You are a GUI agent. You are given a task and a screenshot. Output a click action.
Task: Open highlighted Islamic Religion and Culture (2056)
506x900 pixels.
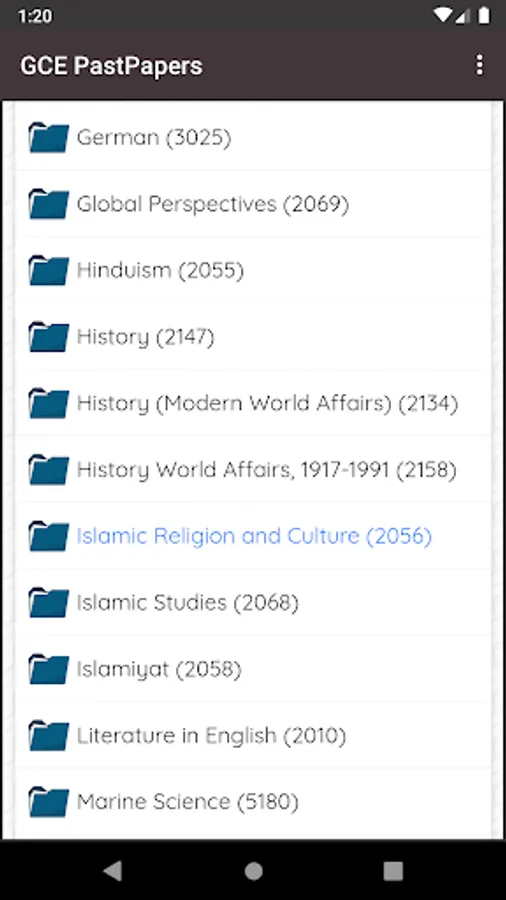253,536
